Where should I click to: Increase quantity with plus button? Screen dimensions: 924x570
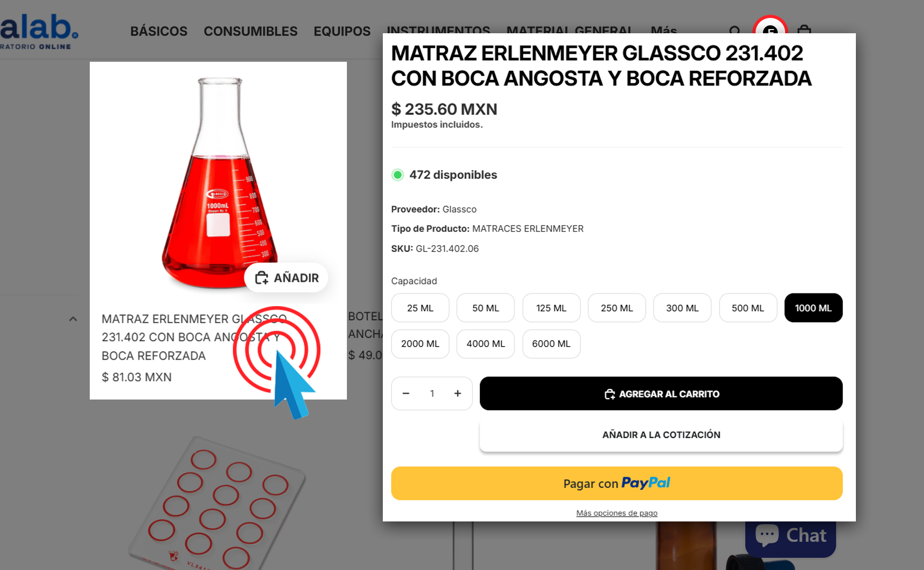[x=457, y=393]
